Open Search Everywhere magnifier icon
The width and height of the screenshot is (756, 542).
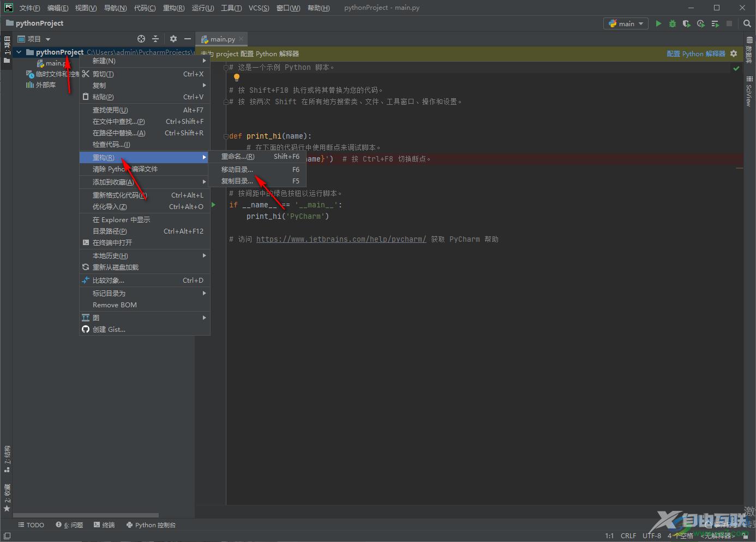747,23
